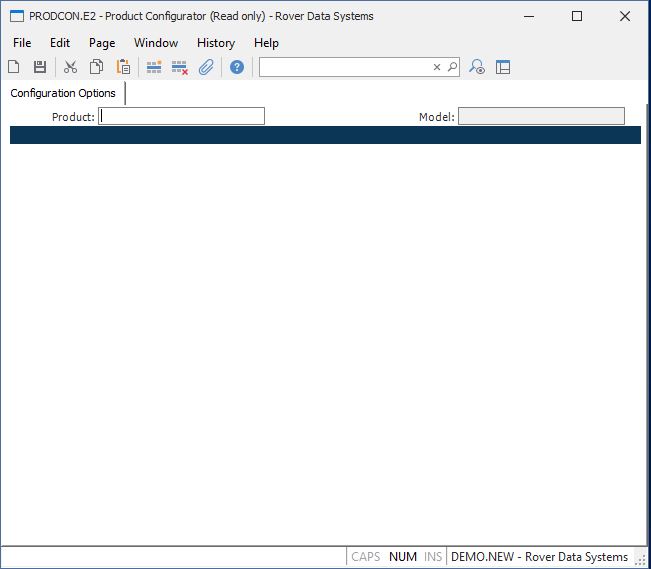This screenshot has width=651, height=569.
Task: Select the Cut scissors icon
Action: pyautogui.click(x=70, y=67)
